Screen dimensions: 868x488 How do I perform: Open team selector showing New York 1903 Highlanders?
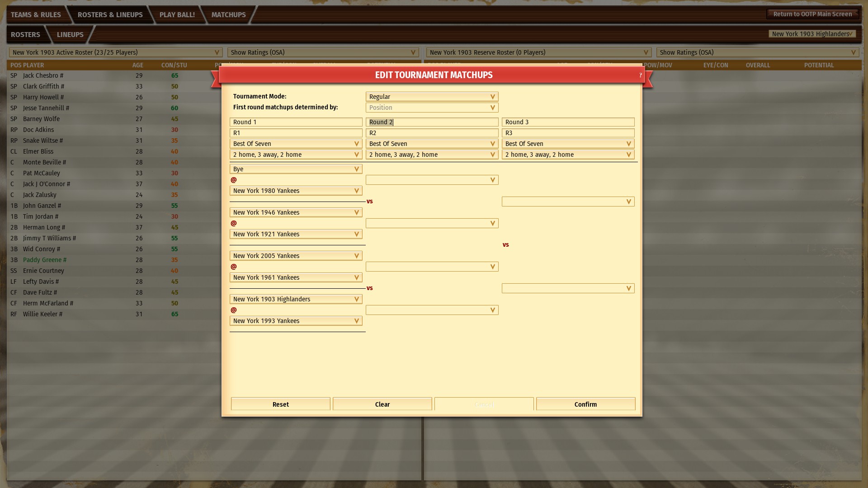click(x=812, y=34)
